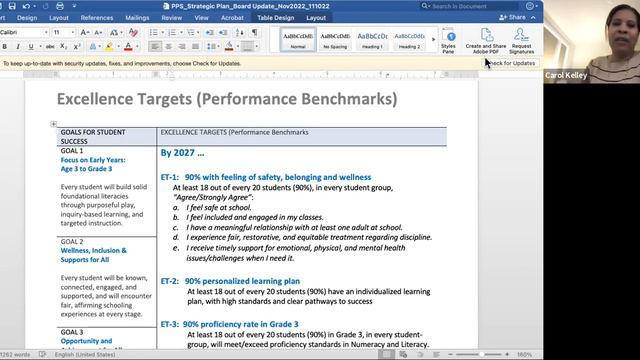Print the document using the printer icon

60,6
